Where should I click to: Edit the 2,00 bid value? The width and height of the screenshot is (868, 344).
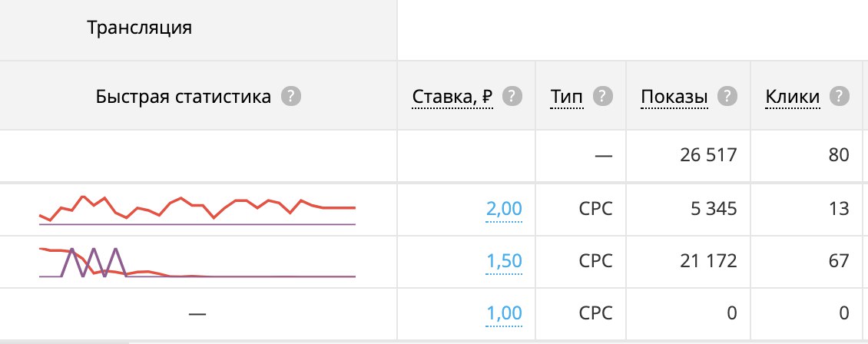(504, 209)
